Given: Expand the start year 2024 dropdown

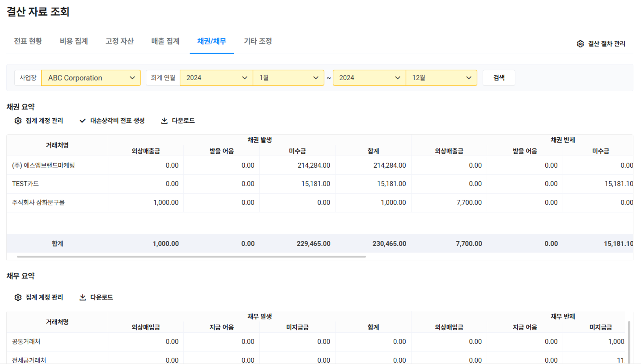Looking at the screenshot, I should click(x=216, y=78).
